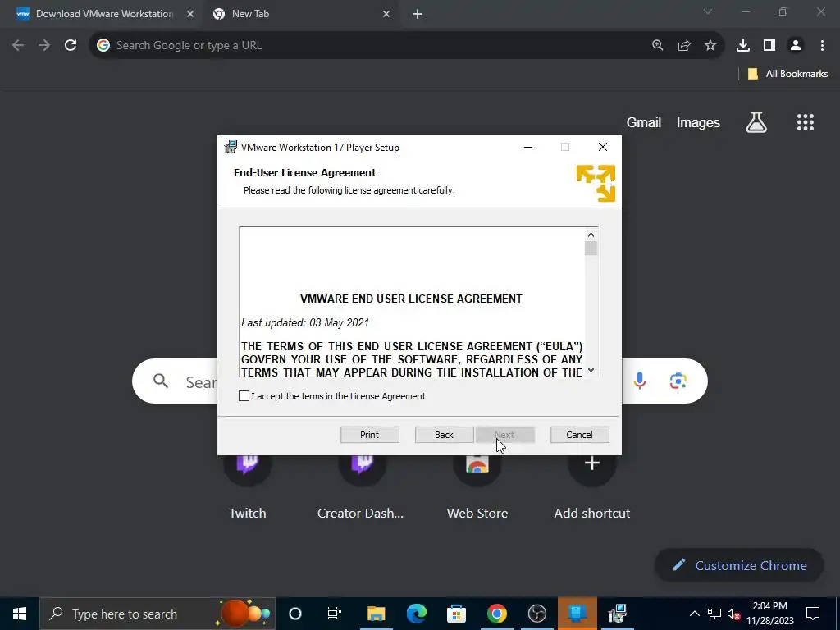
Task: Click Chrome forward navigation arrow
Action: point(44,45)
